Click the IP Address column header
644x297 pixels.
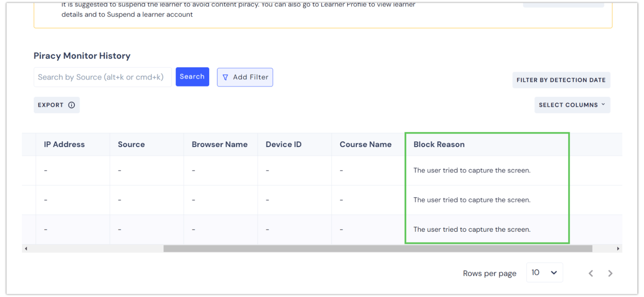[64, 144]
